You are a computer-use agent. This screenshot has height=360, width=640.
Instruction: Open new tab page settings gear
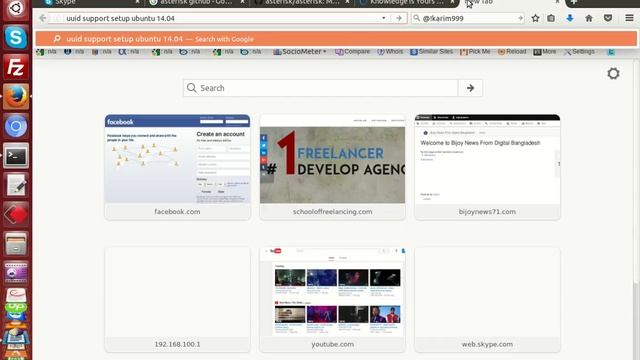(613, 73)
